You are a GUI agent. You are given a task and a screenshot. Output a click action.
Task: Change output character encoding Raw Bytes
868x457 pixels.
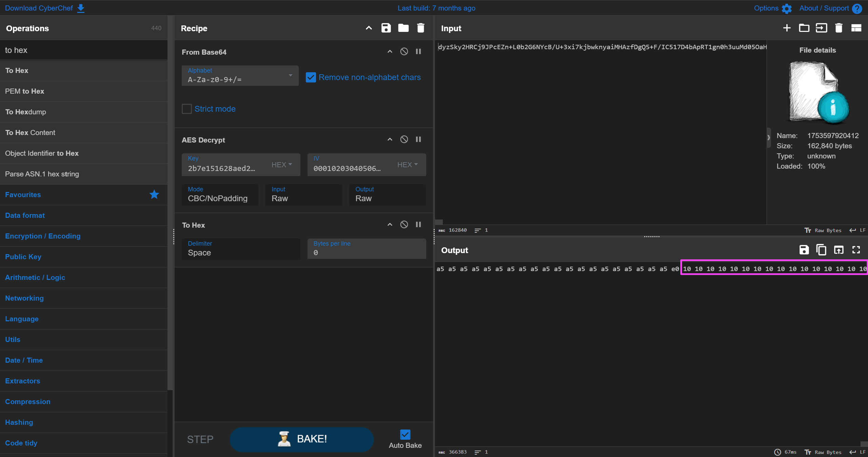(823, 452)
